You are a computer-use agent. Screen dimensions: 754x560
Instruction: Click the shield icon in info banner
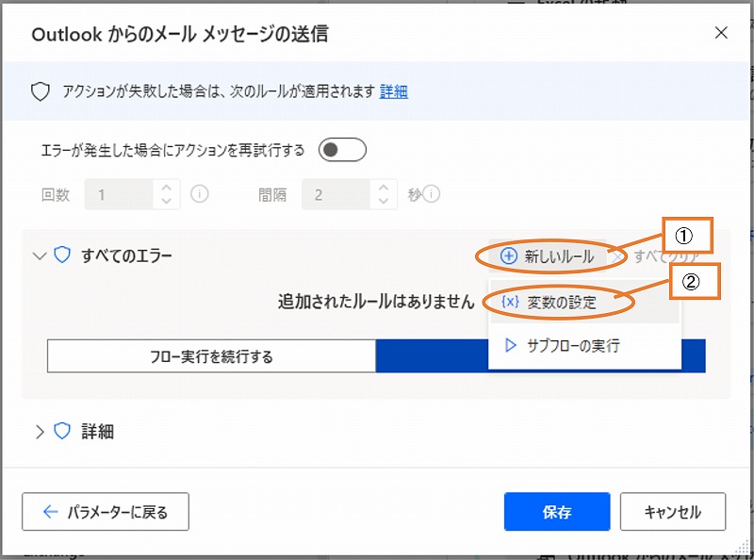click(40, 91)
